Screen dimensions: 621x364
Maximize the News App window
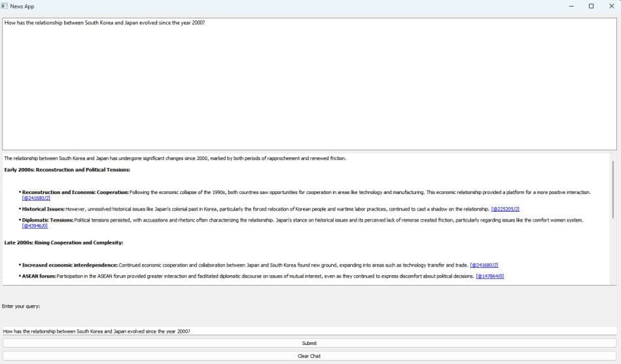point(591,6)
